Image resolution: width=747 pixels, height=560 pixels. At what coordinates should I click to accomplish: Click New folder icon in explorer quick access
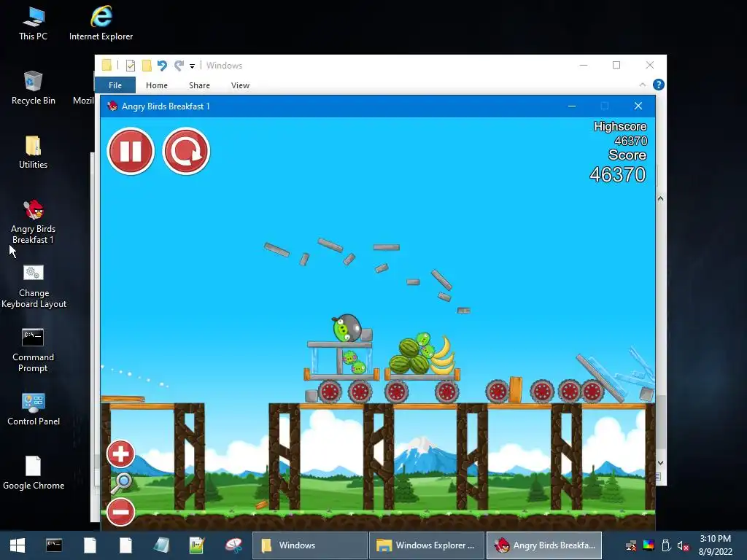pyautogui.click(x=147, y=65)
